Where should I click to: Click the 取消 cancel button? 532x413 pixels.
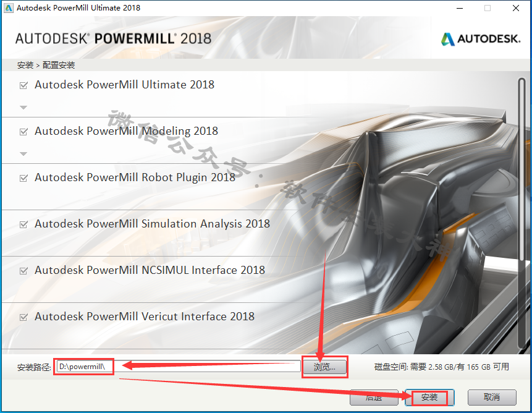pyautogui.click(x=492, y=398)
